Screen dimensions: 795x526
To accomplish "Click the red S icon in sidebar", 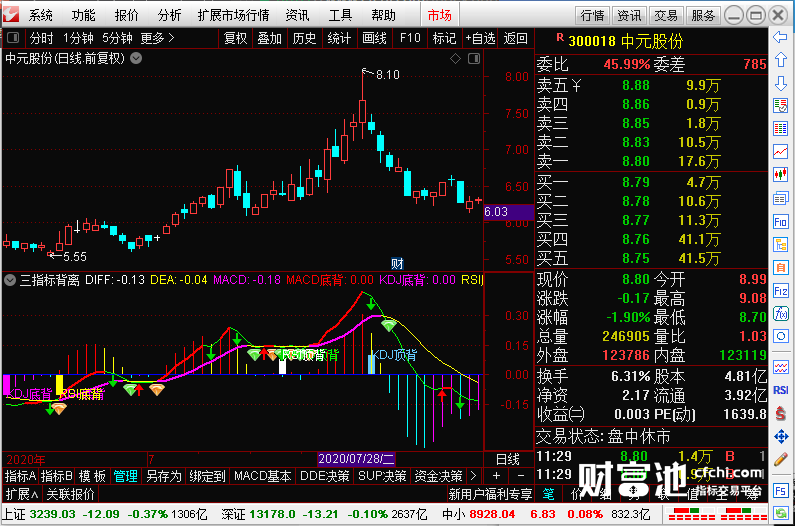I will pos(780,413).
